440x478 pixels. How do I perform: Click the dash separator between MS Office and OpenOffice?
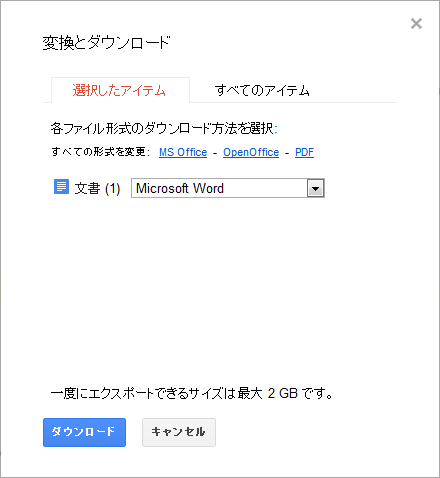pos(215,153)
